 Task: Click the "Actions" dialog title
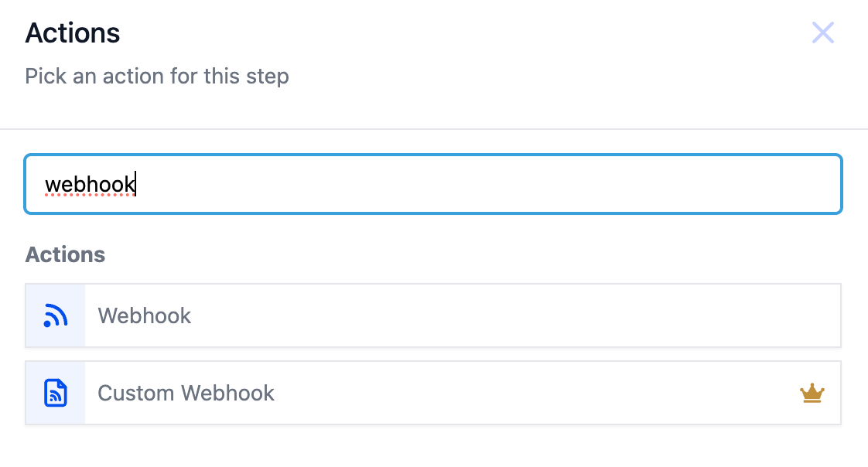tap(73, 33)
